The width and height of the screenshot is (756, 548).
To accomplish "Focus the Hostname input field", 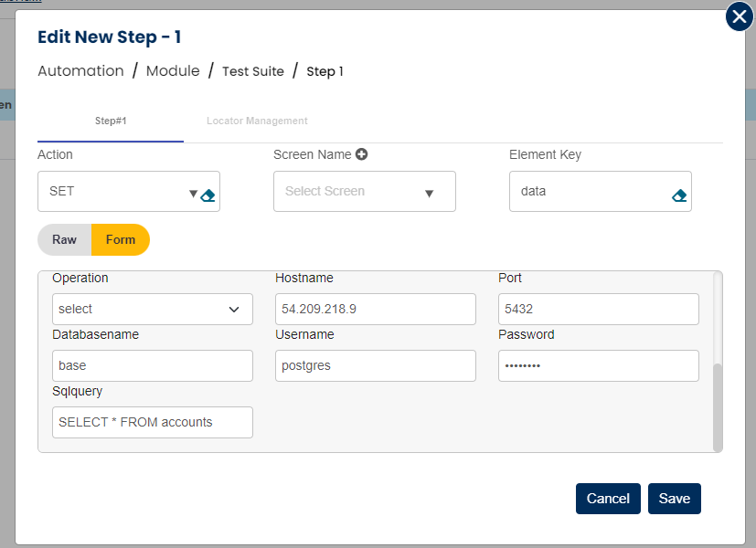I will (x=375, y=310).
